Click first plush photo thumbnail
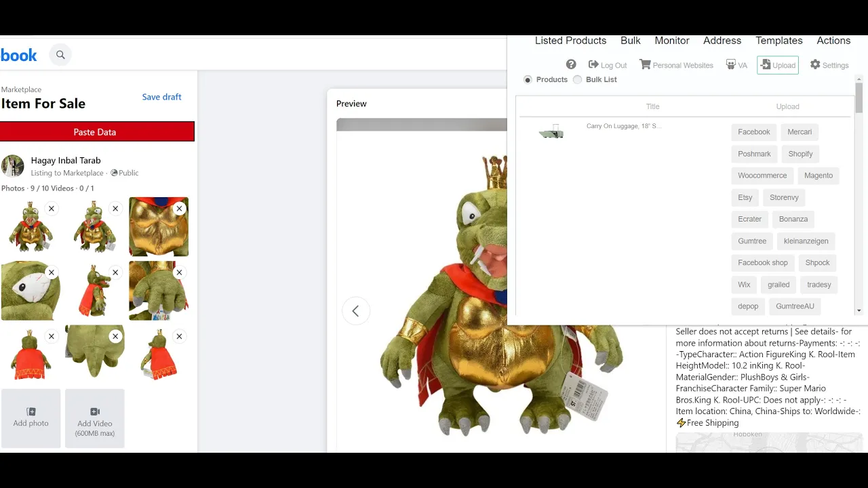 pos(31,226)
